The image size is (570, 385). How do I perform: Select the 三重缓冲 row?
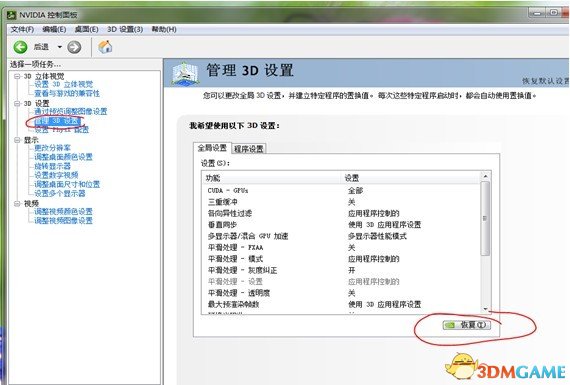point(341,202)
